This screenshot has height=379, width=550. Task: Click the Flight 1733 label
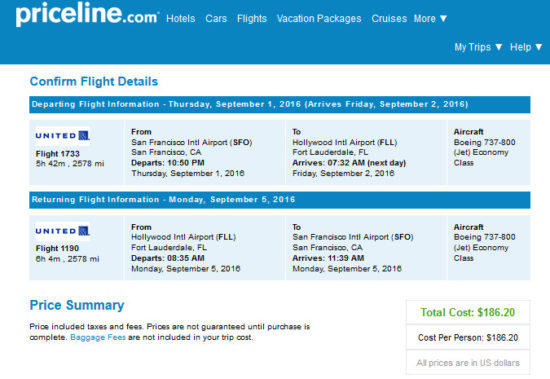point(58,154)
